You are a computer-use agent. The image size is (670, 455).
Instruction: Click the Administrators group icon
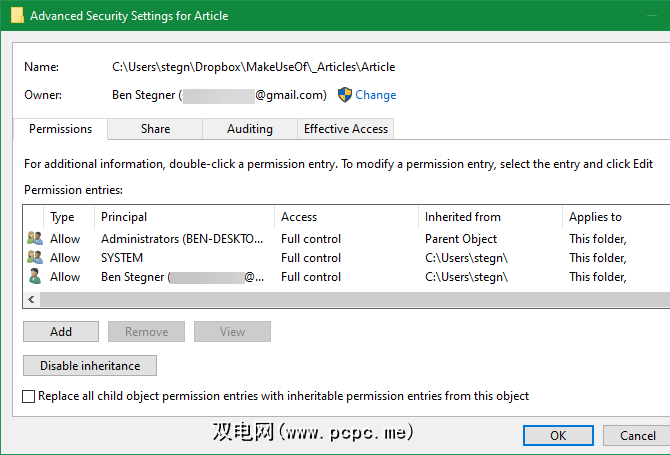(x=35, y=239)
